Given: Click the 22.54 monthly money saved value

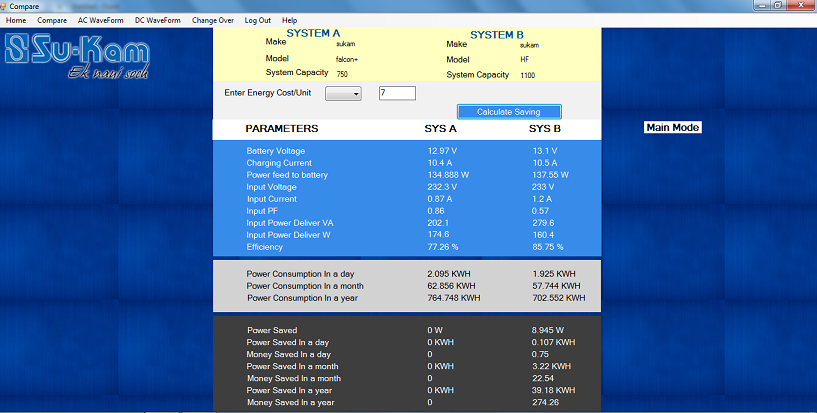Looking at the screenshot, I should coord(543,378).
